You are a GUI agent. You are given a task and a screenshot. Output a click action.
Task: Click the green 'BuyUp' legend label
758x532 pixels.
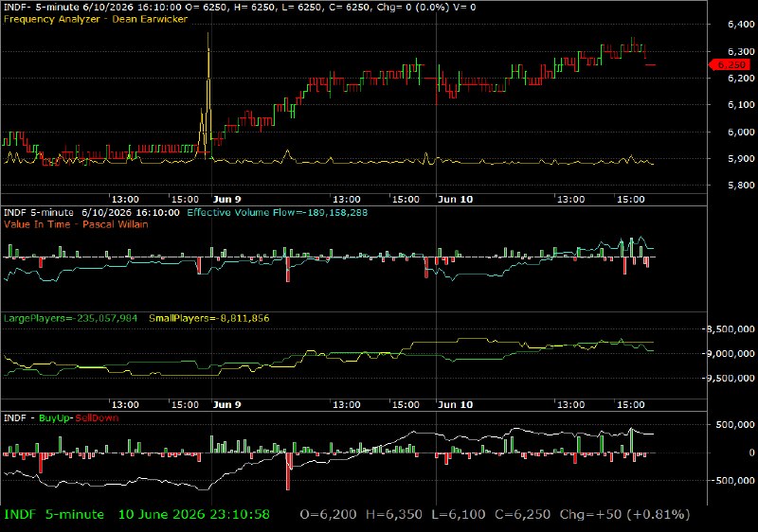[55, 418]
